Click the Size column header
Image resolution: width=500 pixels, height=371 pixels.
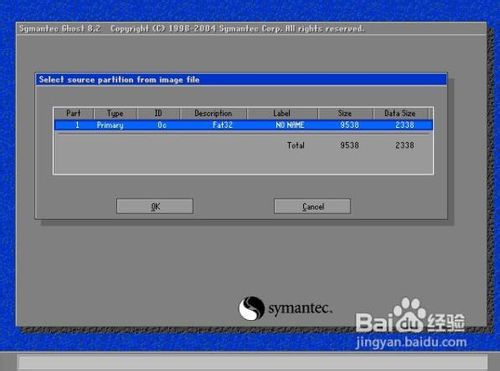pyautogui.click(x=345, y=113)
